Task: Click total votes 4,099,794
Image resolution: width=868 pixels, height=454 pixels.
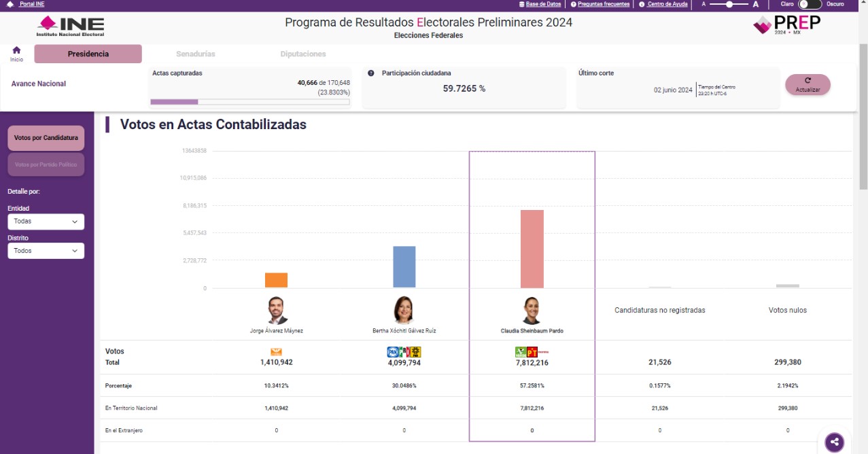Action: click(404, 363)
